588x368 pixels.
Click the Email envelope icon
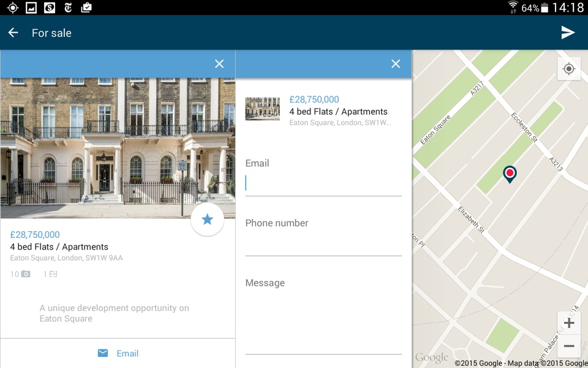(x=103, y=353)
